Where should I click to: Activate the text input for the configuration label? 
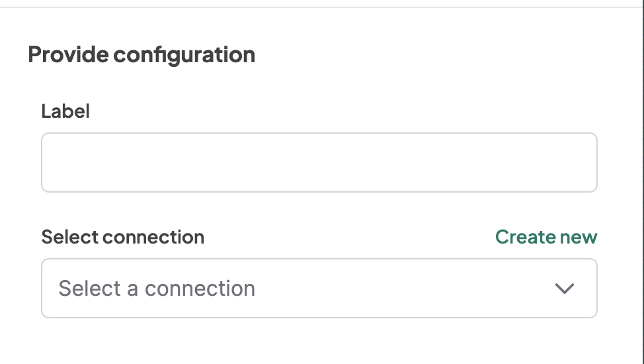[319, 163]
